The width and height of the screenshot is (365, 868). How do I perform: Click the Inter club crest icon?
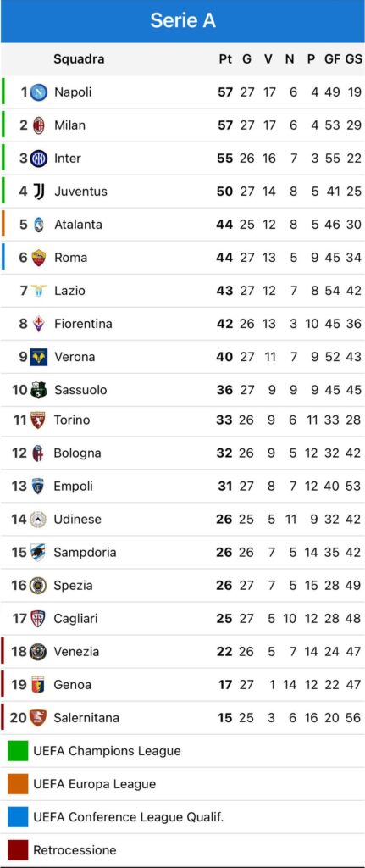coord(39,159)
